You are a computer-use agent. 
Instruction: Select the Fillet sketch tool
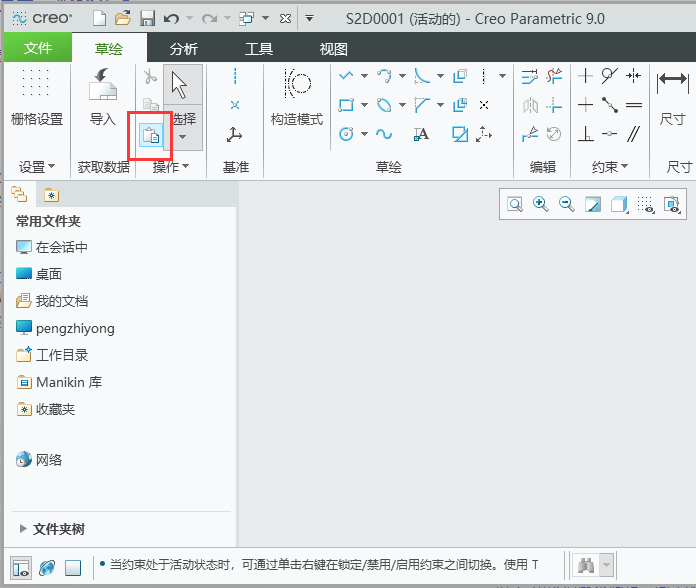[x=422, y=76]
